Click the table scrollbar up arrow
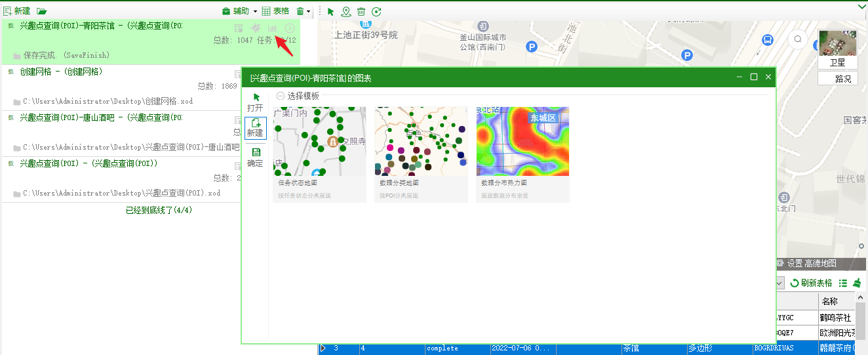Viewport: 868px width, 355px height. tap(861, 298)
